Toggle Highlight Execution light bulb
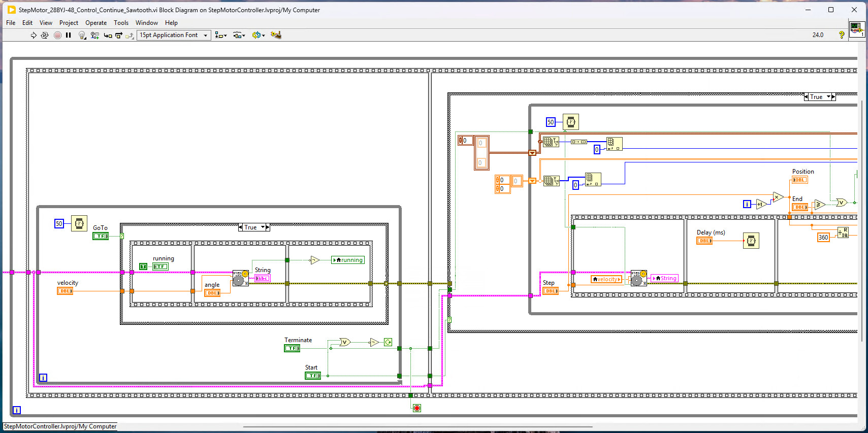The height and width of the screenshot is (433, 868). [82, 35]
